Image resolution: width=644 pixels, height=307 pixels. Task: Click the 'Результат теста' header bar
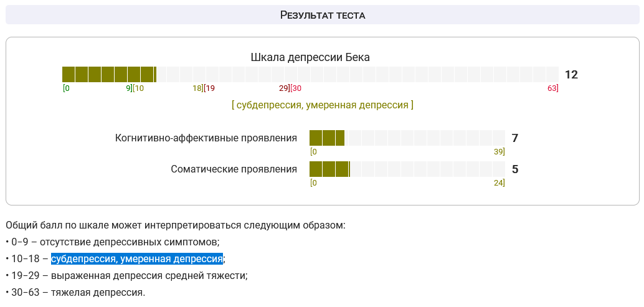click(x=322, y=15)
